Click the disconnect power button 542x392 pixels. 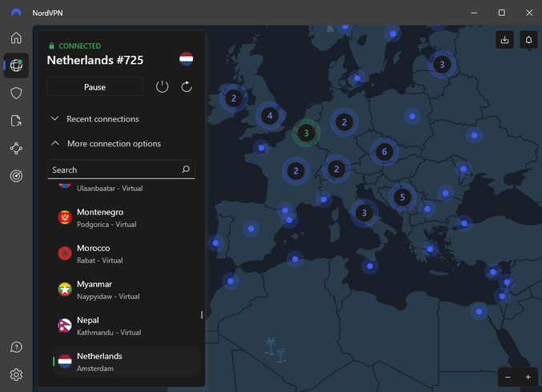[x=163, y=86]
